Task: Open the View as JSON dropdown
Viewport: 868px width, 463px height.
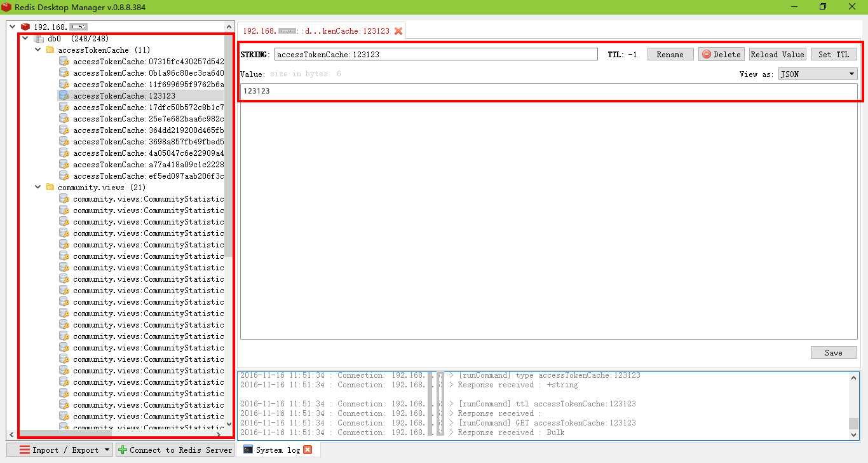Action: pos(818,74)
